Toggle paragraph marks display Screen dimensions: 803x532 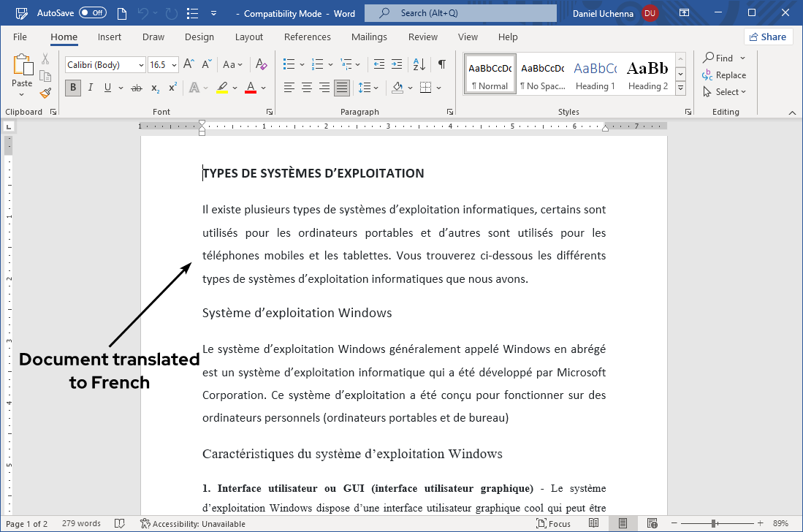pyautogui.click(x=441, y=64)
